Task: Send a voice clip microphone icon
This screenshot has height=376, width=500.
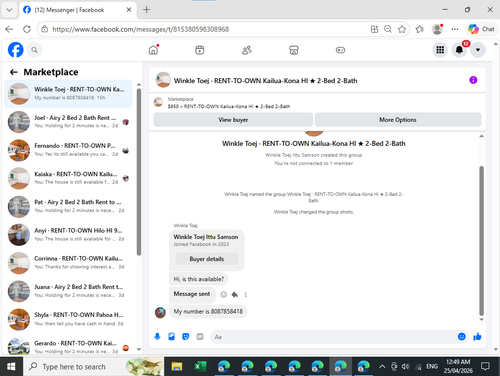Action: click(157, 337)
